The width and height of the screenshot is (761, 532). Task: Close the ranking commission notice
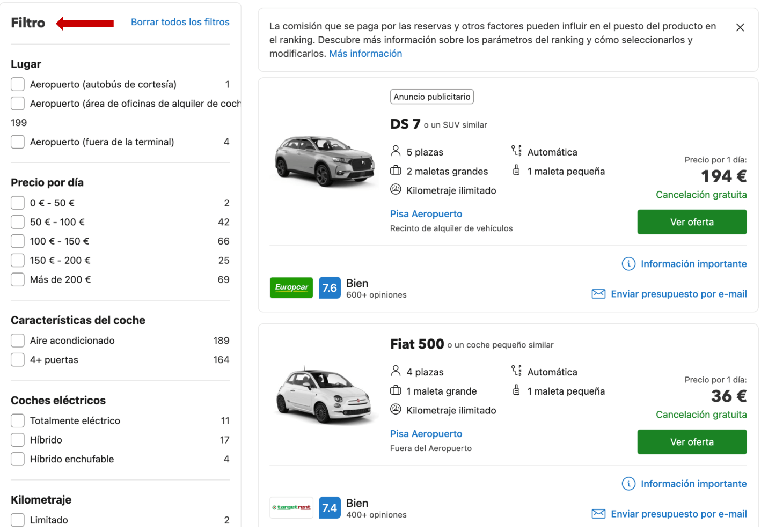tap(740, 27)
